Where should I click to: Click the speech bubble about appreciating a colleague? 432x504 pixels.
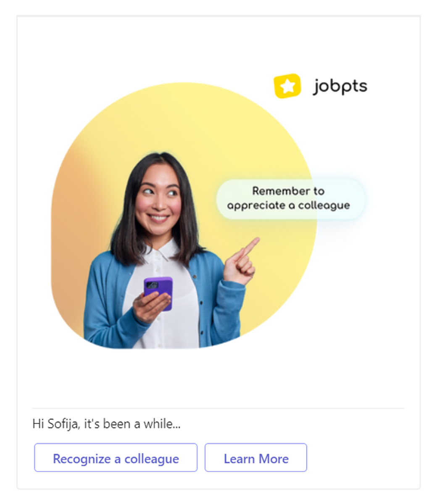coord(290,199)
